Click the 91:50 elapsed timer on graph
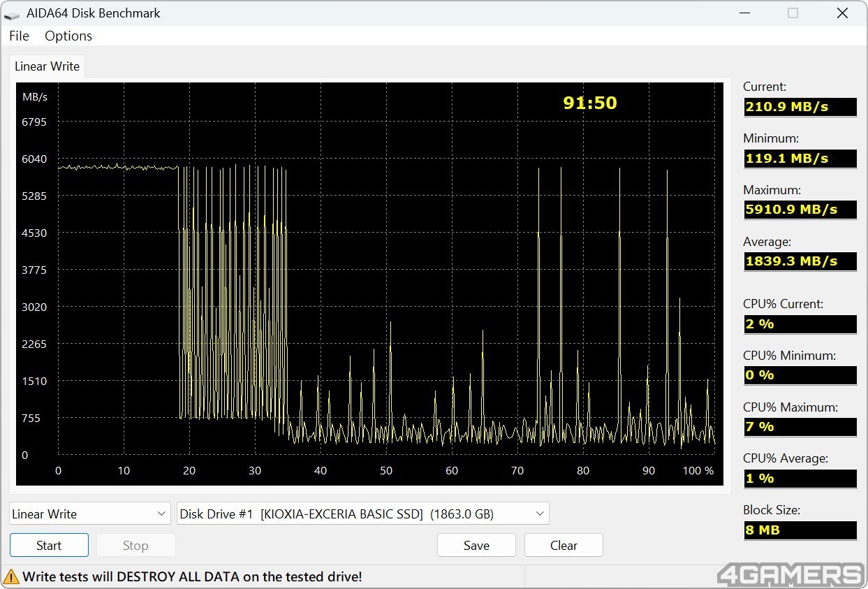868x589 pixels. click(x=590, y=103)
